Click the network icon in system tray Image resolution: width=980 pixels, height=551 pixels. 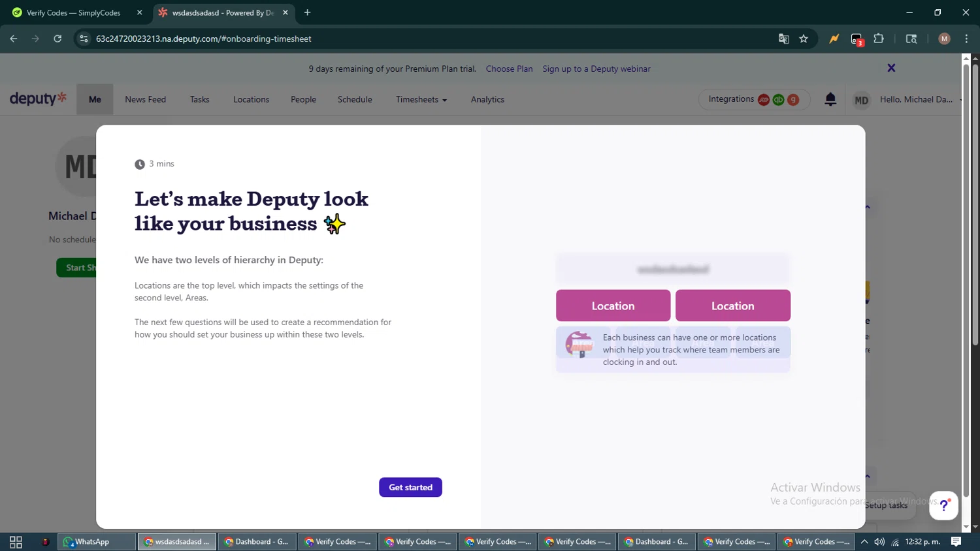(x=895, y=542)
